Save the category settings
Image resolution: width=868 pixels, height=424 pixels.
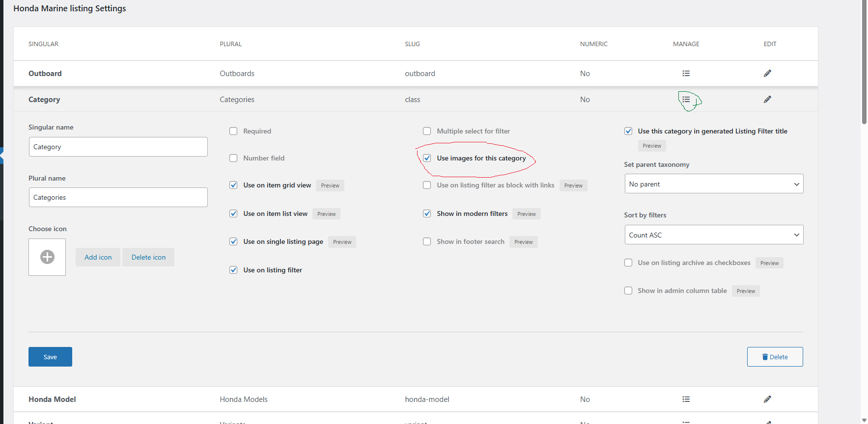pos(50,357)
